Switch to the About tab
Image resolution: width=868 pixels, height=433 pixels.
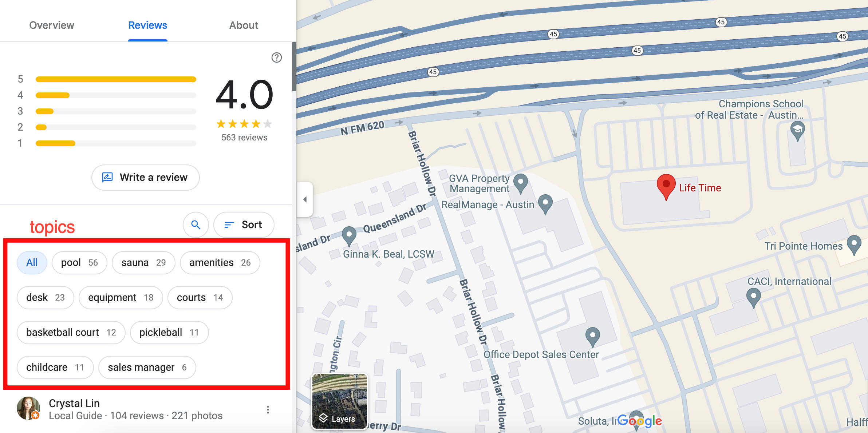(244, 25)
